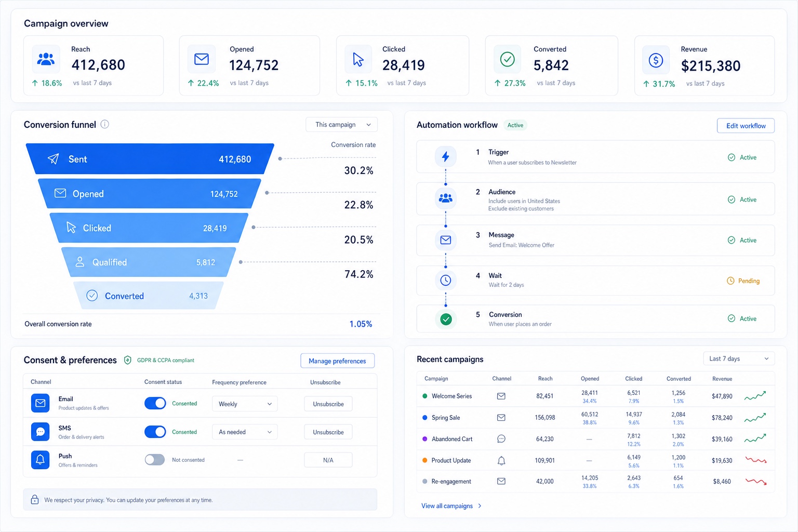Expand the Weekly frequency dropdown
Viewport: 798px width, 532px height.
click(x=245, y=404)
